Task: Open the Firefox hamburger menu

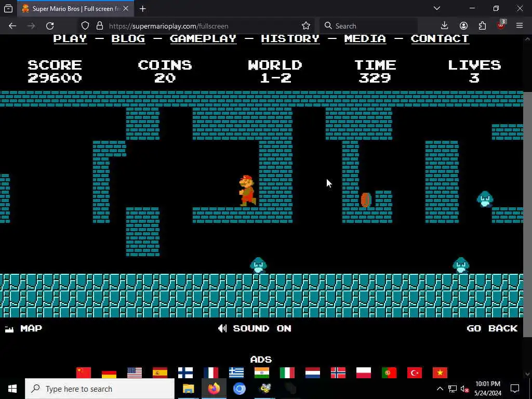Action: coord(520,26)
